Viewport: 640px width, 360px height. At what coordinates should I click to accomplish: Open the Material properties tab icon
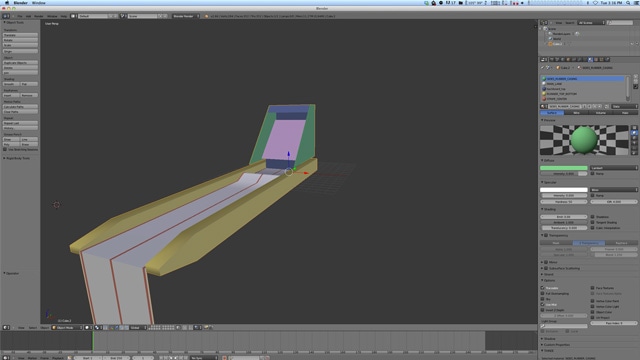pyautogui.click(x=590, y=60)
